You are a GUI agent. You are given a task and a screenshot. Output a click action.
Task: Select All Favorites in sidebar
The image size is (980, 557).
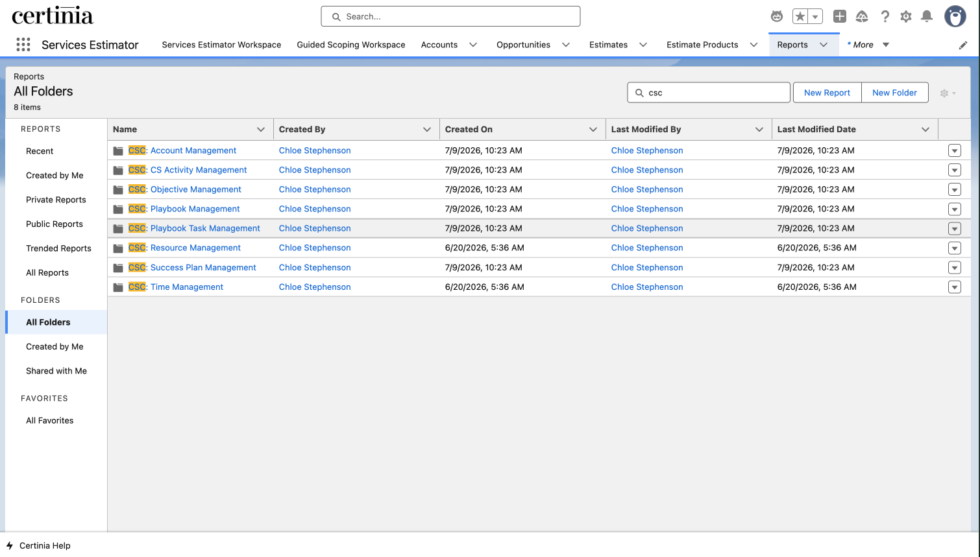point(50,420)
